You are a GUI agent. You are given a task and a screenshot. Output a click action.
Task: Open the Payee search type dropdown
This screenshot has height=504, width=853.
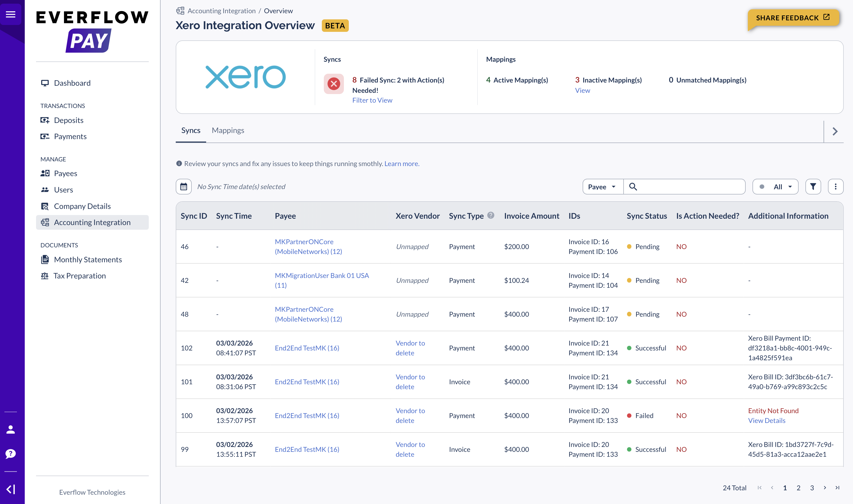click(x=602, y=187)
